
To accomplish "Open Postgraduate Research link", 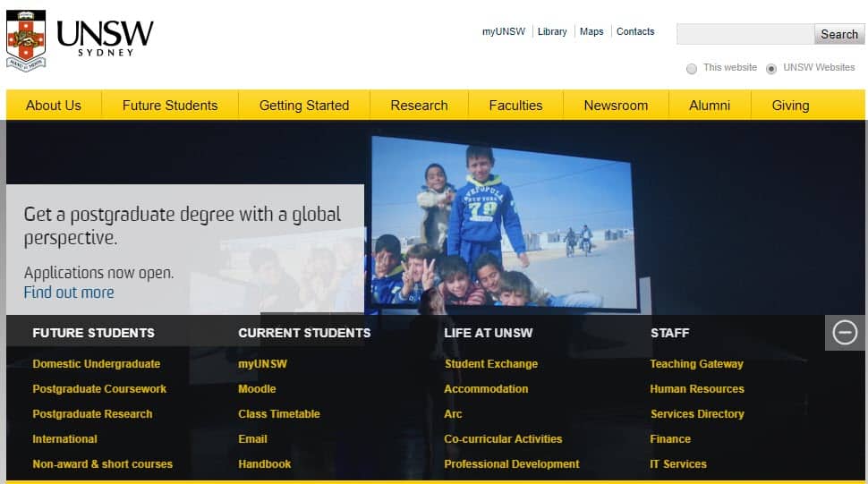I will pyautogui.click(x=92, y=413).
